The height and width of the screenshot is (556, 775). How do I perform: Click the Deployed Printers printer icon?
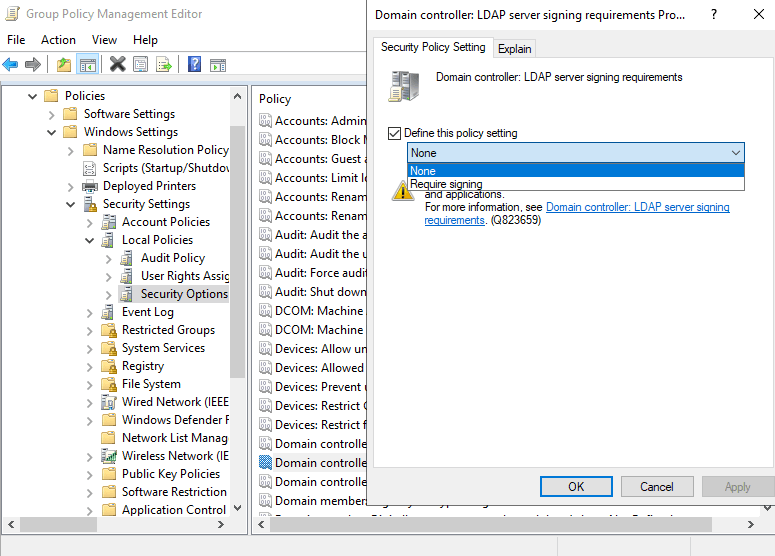click(x=90, y=186)
